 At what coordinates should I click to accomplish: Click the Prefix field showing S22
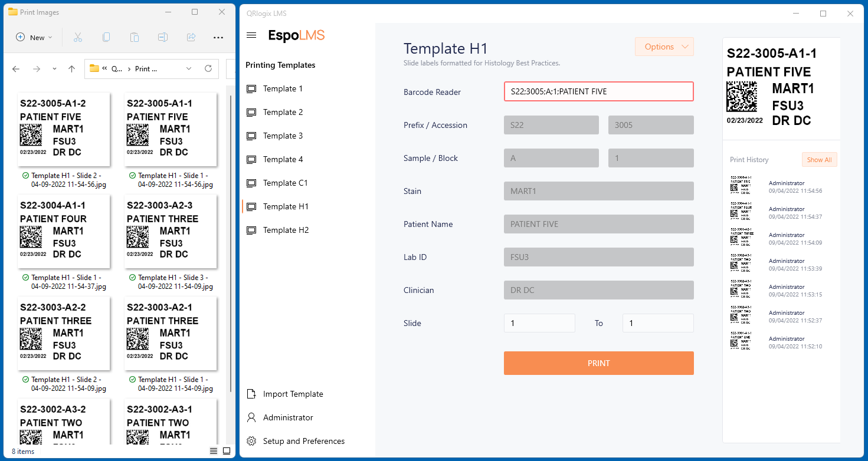[x=551, y=125]
